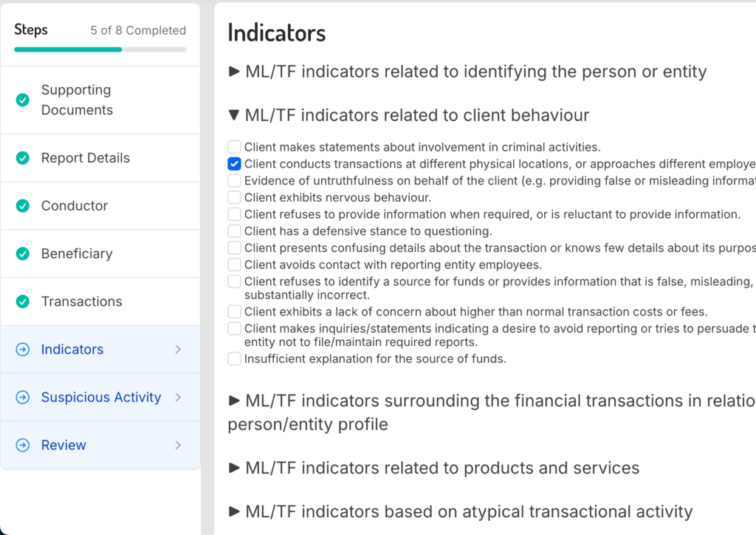756x535 pixels.
Task: Click the circled arrow icon beside Review
Action: pos(23,446)
